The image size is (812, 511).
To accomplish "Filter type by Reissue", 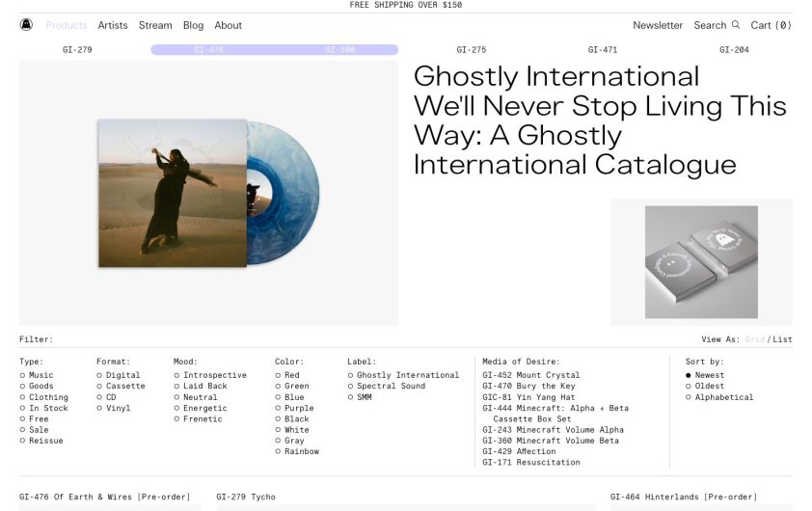I will [41, 441].
